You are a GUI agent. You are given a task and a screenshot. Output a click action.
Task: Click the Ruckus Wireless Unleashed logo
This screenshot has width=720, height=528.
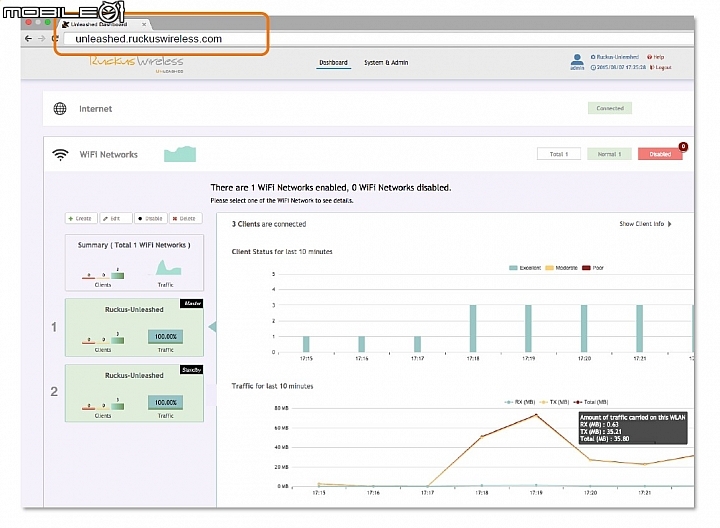[x=136, y=63]
